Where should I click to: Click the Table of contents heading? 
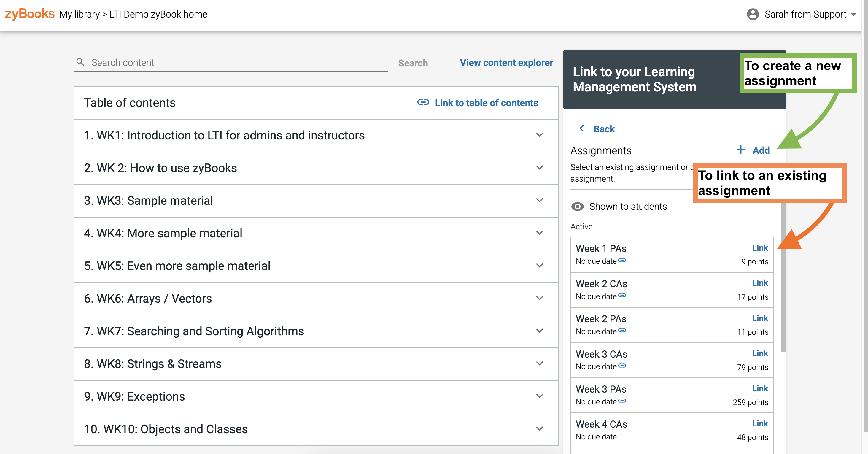click(x=130, y=103)
